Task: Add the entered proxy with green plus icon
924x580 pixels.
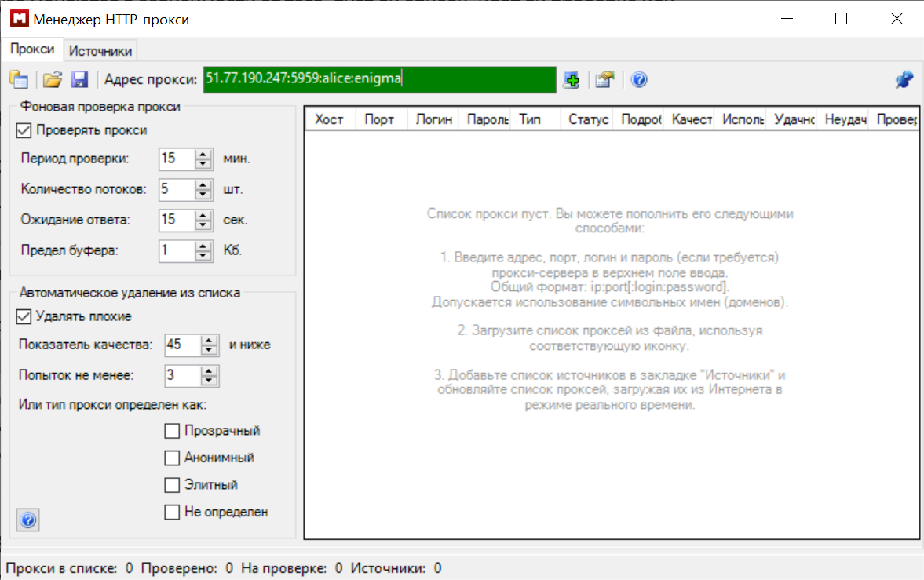Action: coord(572,79)
